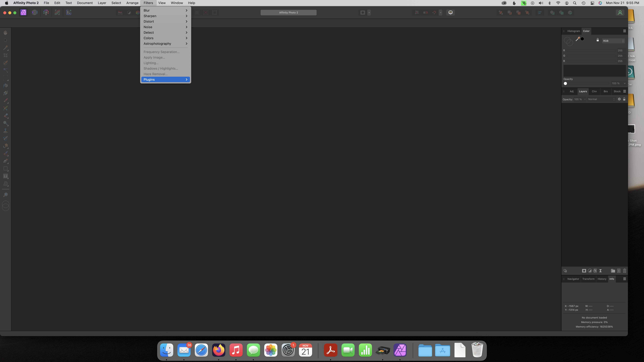Open the Document menu in menu bar
644x362 pixels.
coord(85,3)
